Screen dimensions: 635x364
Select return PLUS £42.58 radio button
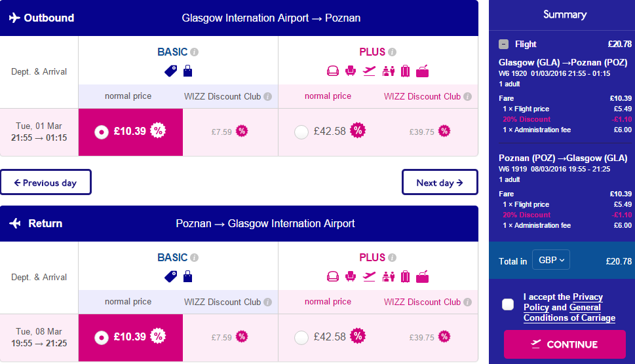point(301,337)
